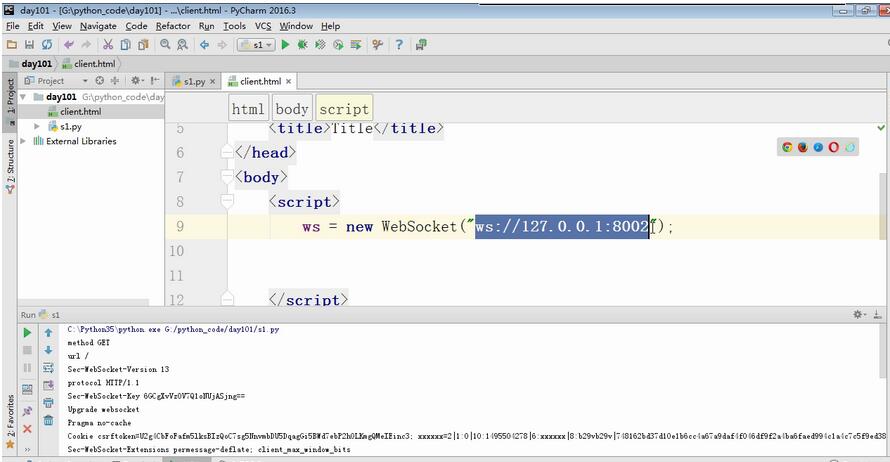Click the Help question mark icon
The height and width of the screenshot is (462, 890).
pyautogui.click(x=399, y=44)
